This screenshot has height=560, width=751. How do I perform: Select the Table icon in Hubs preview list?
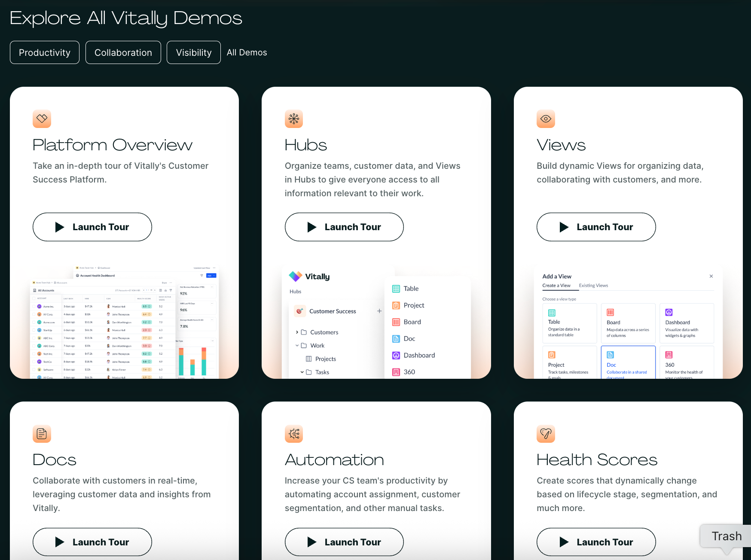click(396, 289)
